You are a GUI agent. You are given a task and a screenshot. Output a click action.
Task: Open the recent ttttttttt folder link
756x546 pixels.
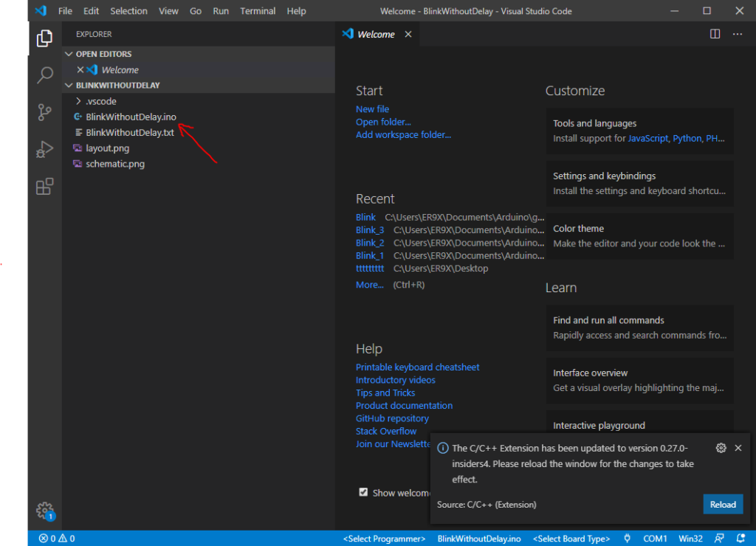click(x=370, y=269)
